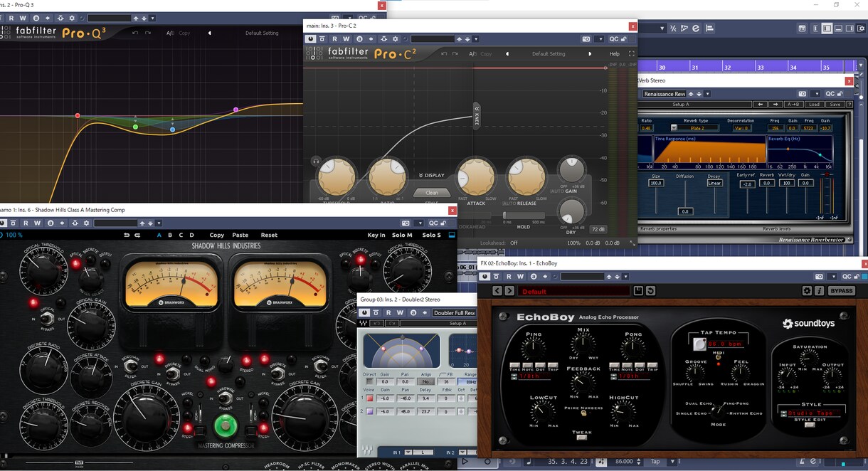Open the Shadow Hills preset dropdown arrow
The width and height of the screenshot is (868, 471).
tap(159, 223)
